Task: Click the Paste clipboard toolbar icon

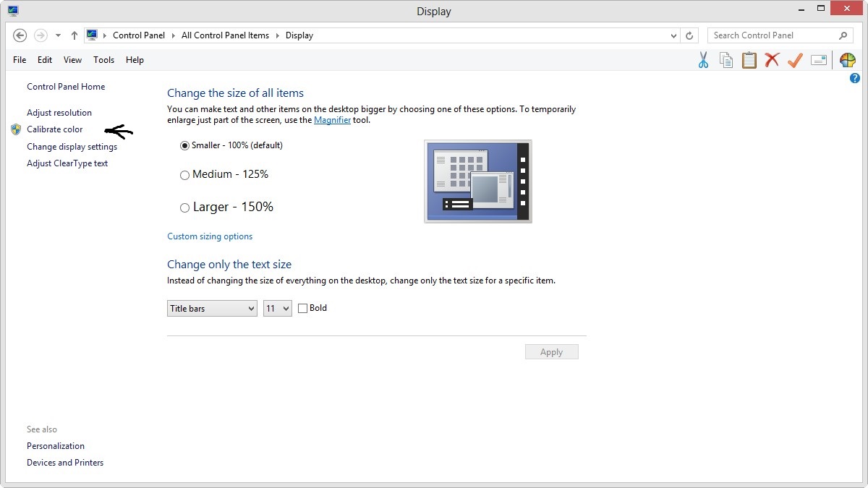Action: (749, 60)
